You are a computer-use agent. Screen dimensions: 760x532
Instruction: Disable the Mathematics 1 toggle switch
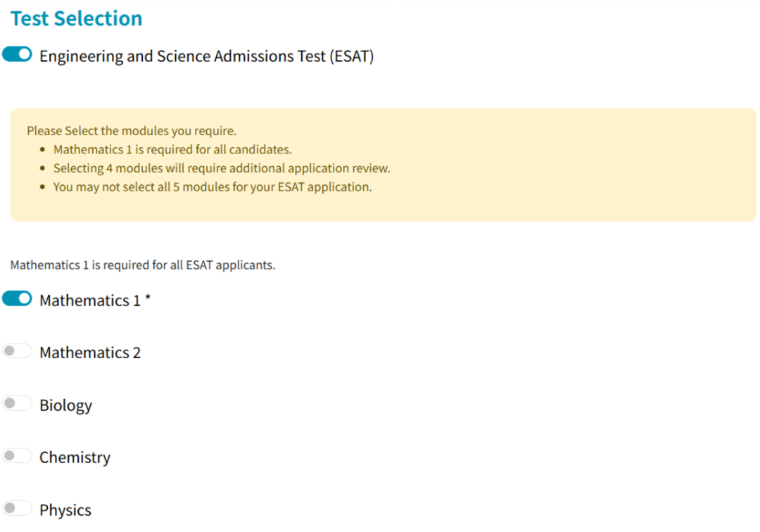(x=17, y=298)
